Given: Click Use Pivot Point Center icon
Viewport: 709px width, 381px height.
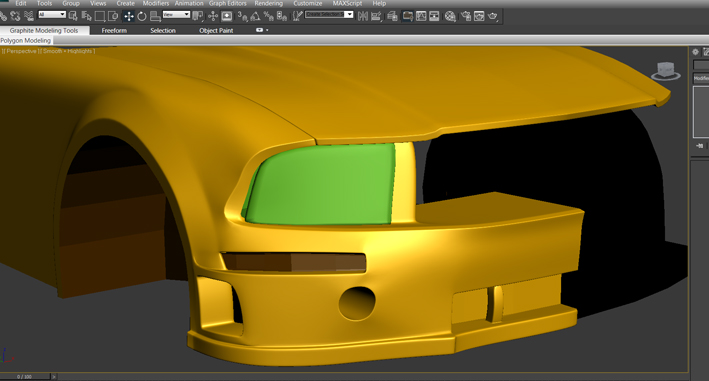Looking at the screenshot, I should (198, 16).
